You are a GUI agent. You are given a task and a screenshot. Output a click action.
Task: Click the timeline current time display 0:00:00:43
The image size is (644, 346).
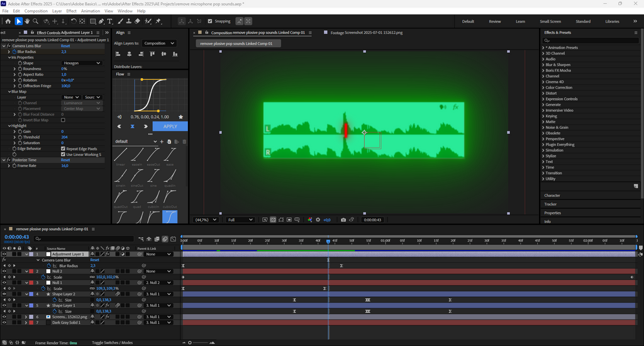point(17,237)
